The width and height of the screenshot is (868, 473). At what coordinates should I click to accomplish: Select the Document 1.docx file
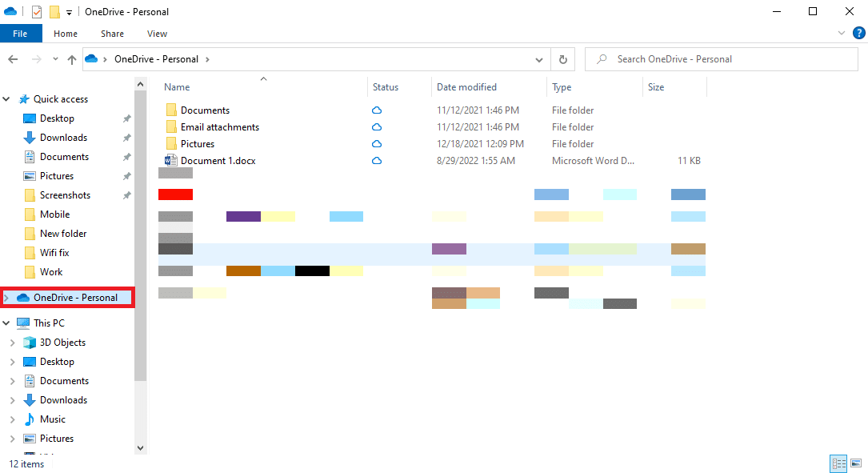click(x=218, y=161)
